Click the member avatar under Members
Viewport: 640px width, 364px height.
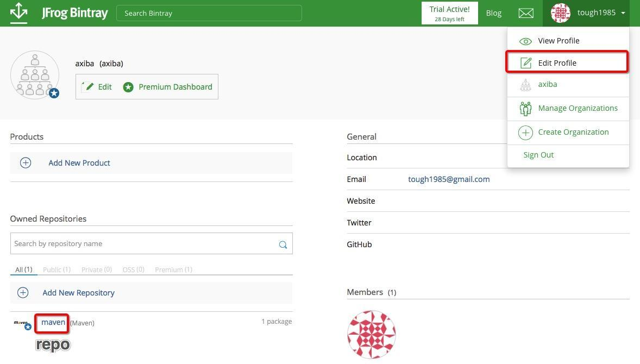(372, 335)
